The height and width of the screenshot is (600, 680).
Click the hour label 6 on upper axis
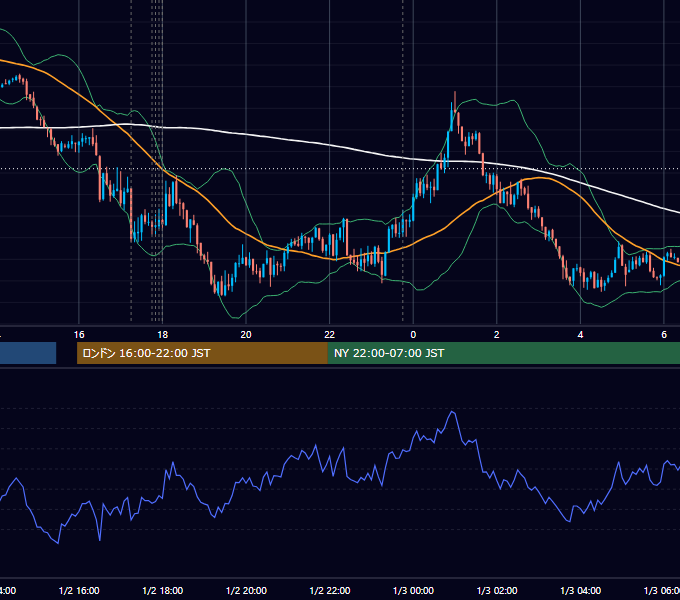[664, 335]
